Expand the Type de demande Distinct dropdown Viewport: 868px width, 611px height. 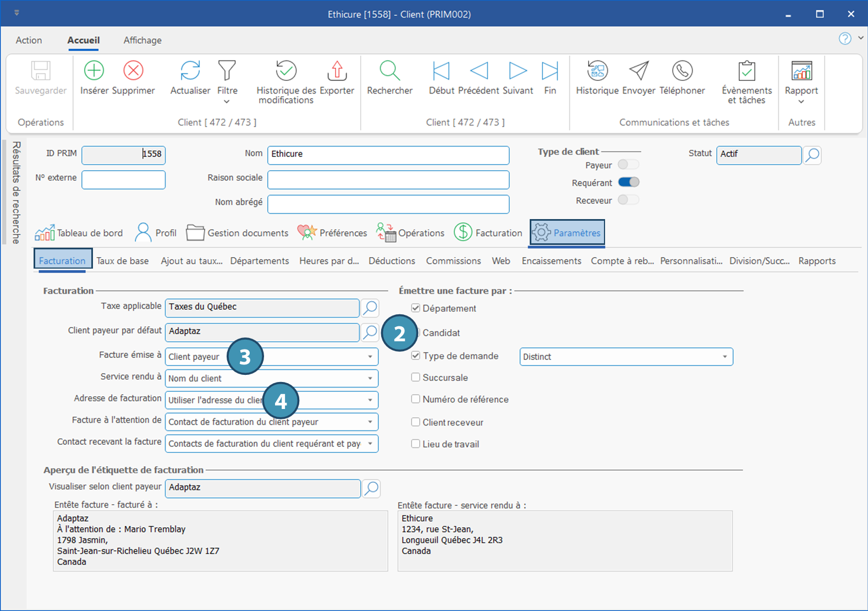coord(724,357)
